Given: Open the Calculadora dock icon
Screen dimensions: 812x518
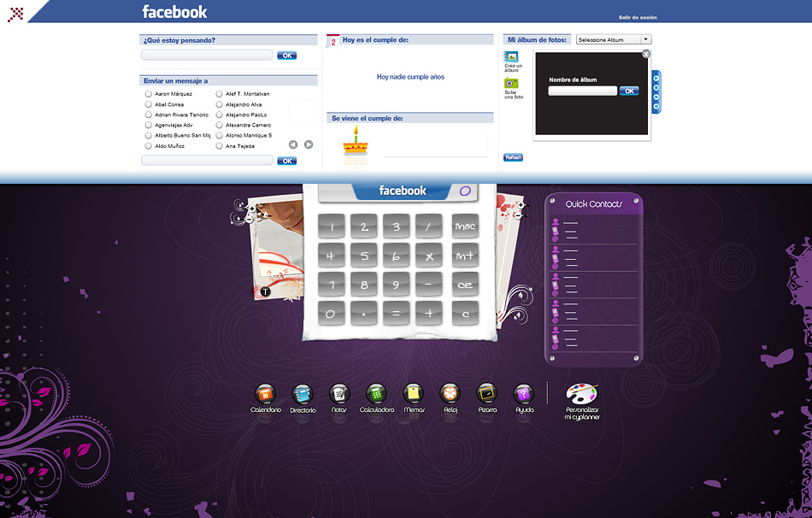Looking at the screenshot, I should pyautogui.click(x=376, y=394).
